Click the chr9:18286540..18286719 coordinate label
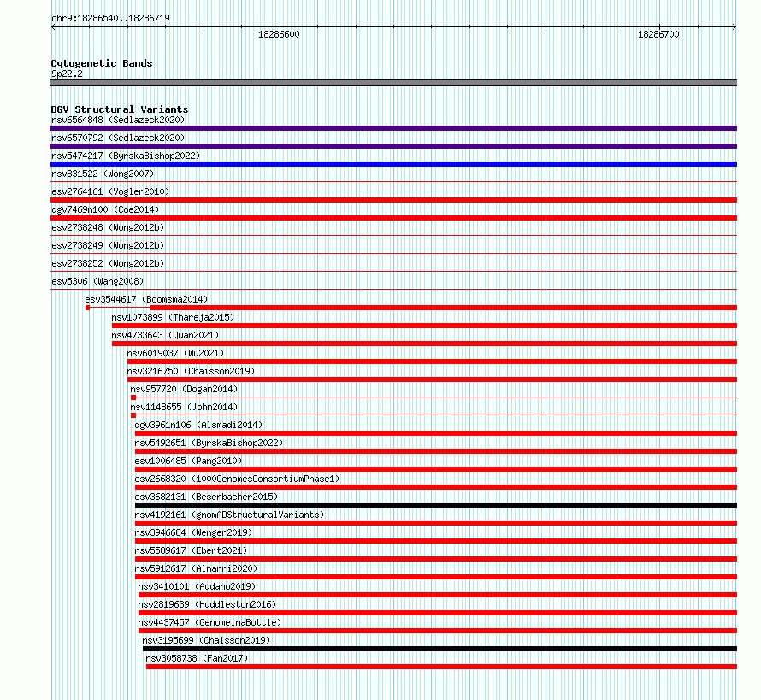 [x=110, y=19]
